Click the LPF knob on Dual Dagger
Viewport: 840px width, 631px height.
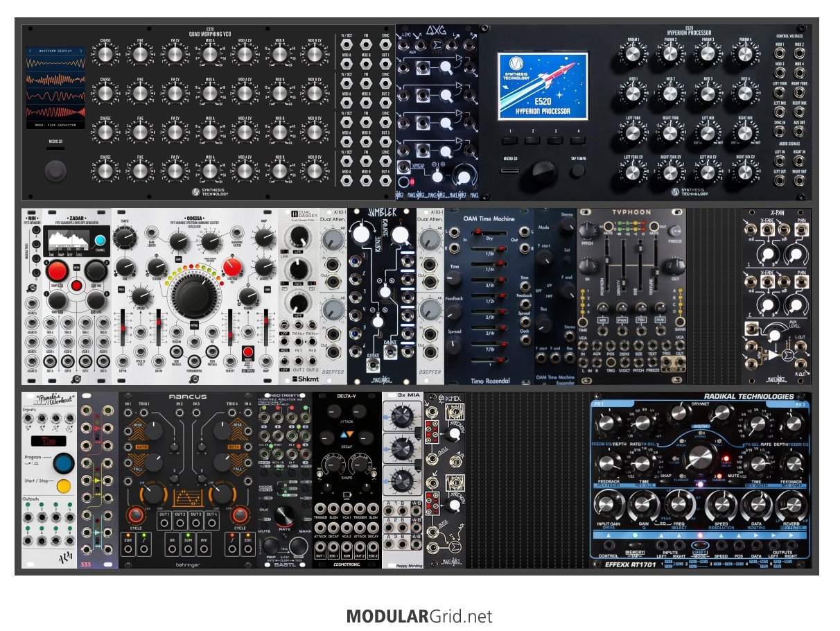(x=299, y=236)
